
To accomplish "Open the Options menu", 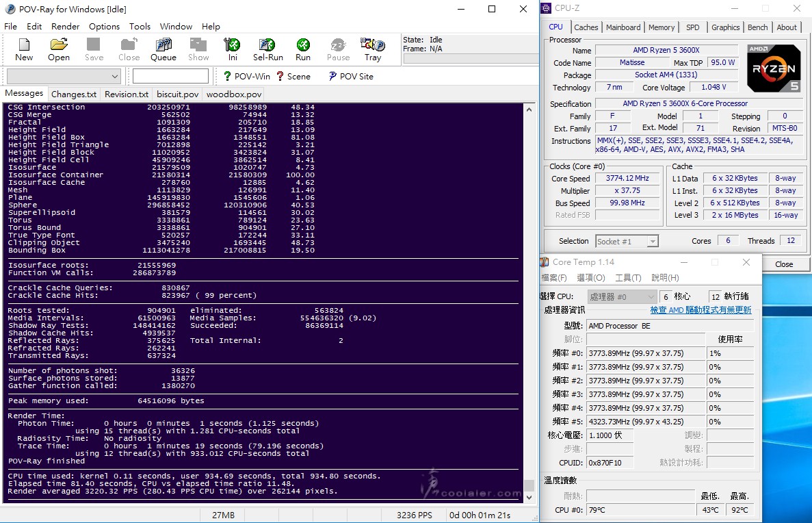I will point(104,27).
